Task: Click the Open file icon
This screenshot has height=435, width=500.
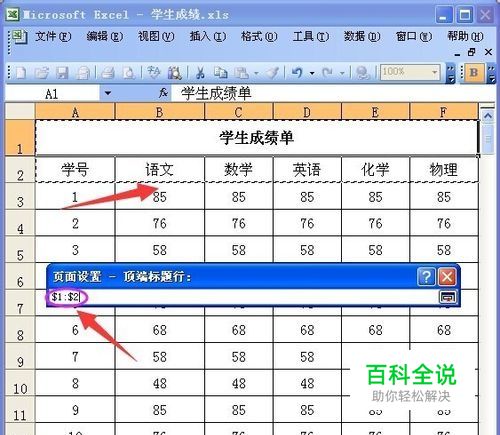Action: 42,73
